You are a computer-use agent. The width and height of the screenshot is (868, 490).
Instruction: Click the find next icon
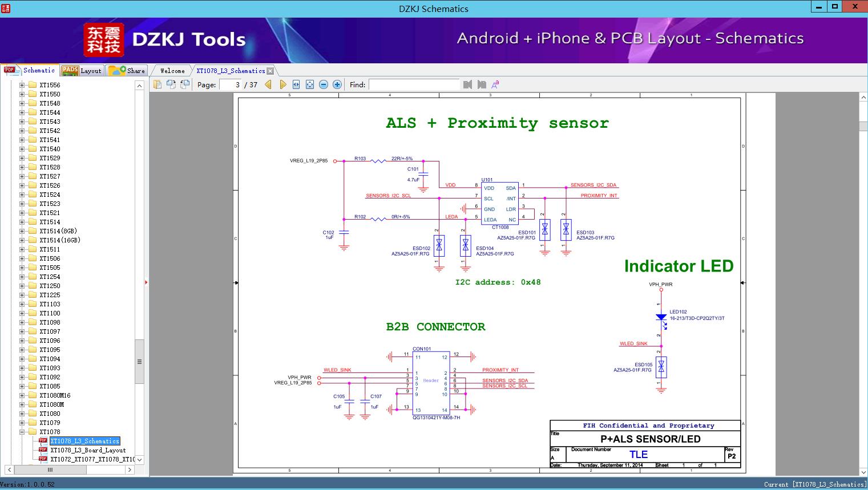[482, 84]
